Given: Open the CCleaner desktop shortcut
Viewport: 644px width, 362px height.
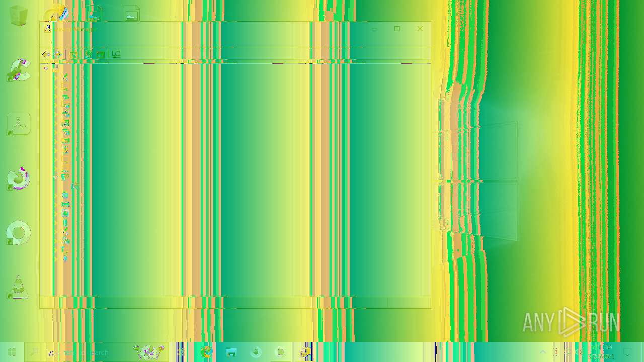Looking at the screenshot, I should 19,70.
